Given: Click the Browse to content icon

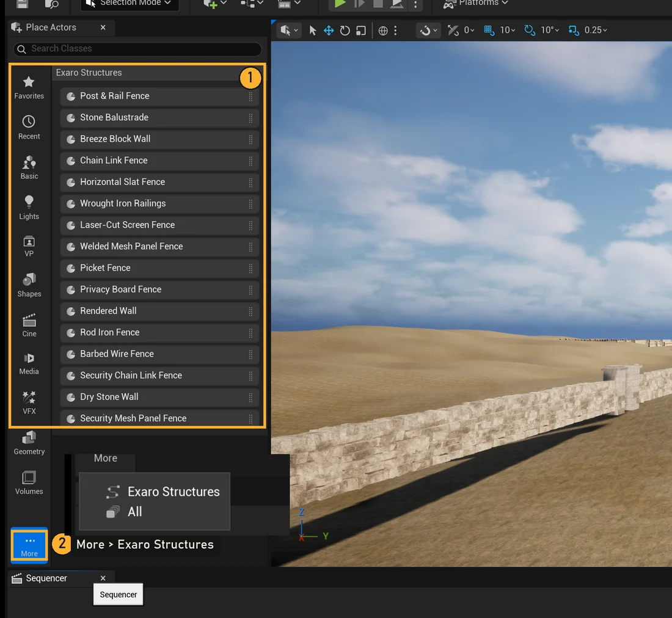Looking at the screenshot, I should [x=51, y=4].
